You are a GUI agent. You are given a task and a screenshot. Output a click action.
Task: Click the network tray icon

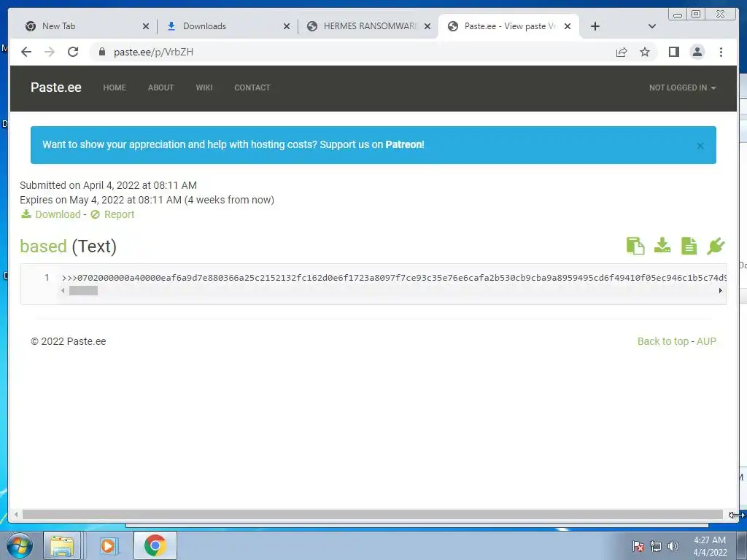click(656, 546)
